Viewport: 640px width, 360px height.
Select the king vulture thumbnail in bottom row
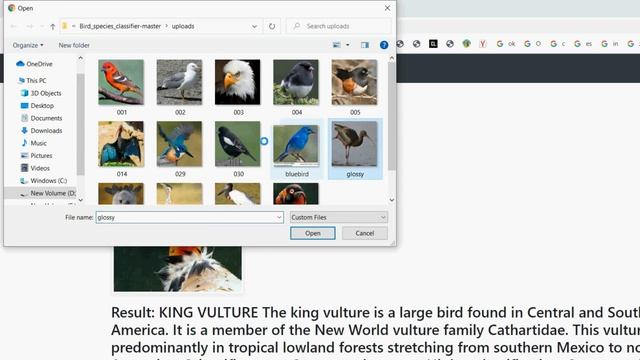[x=296, y=193]
